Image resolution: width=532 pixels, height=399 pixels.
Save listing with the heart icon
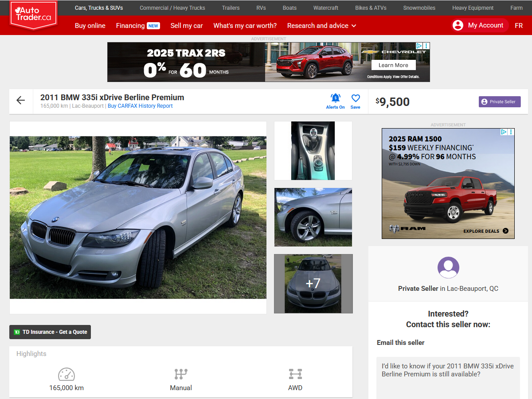356,98
